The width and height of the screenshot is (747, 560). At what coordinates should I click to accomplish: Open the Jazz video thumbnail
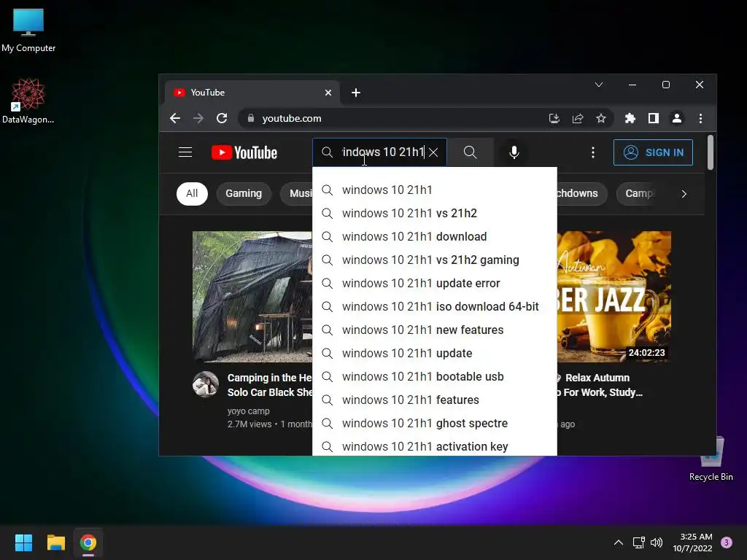tap(614, 297)
